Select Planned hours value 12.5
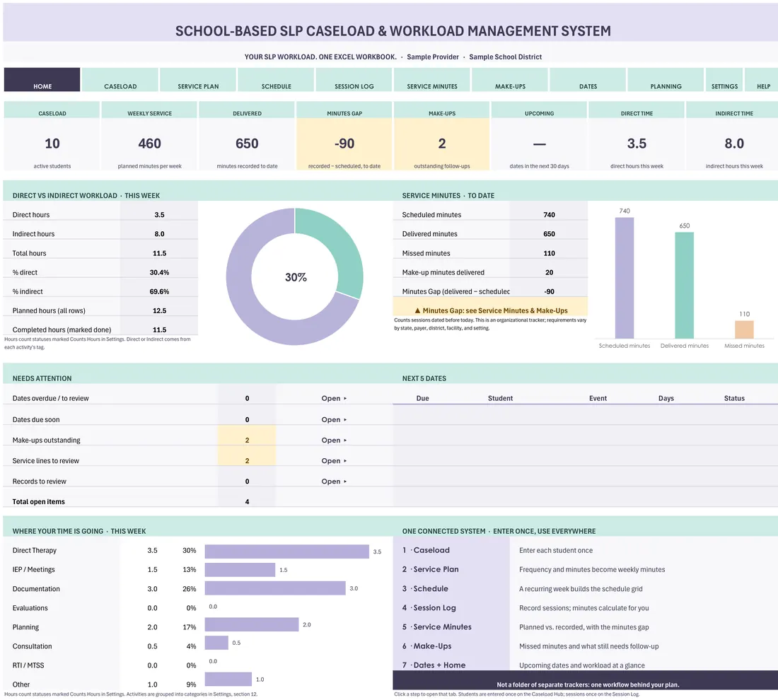 tap(159, 311)
